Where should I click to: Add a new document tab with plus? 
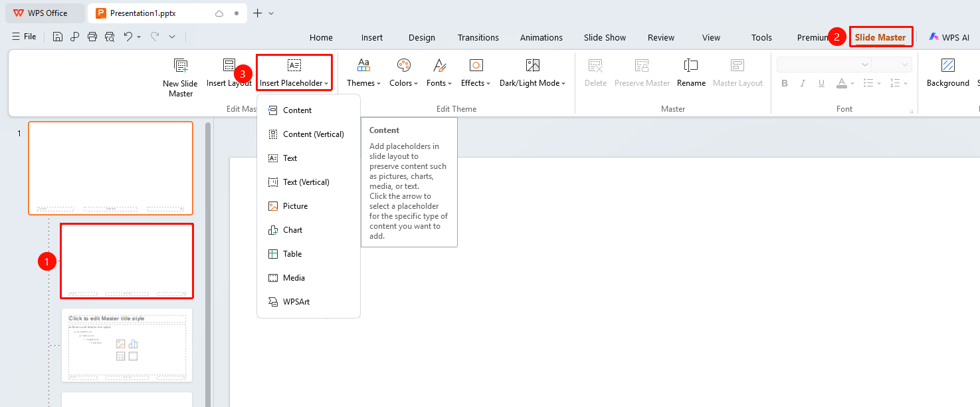(258, 13)
